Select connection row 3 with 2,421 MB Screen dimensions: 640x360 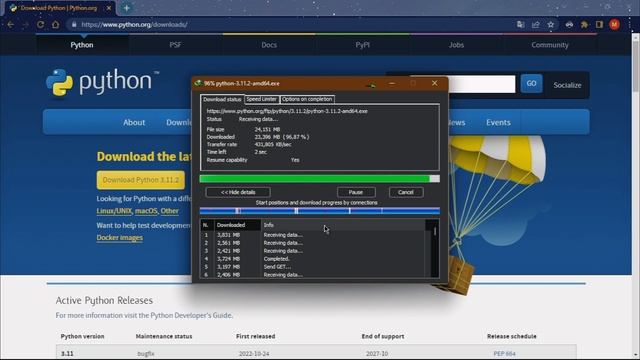313,251
